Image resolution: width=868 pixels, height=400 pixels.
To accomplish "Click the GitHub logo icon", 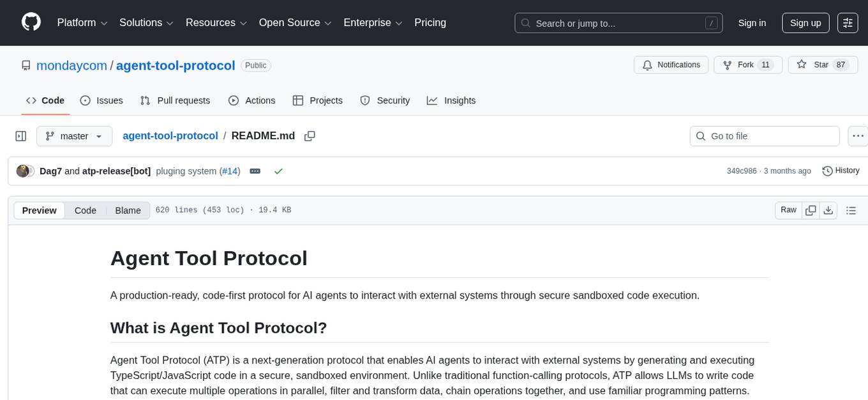I will [x=31, y=22].
